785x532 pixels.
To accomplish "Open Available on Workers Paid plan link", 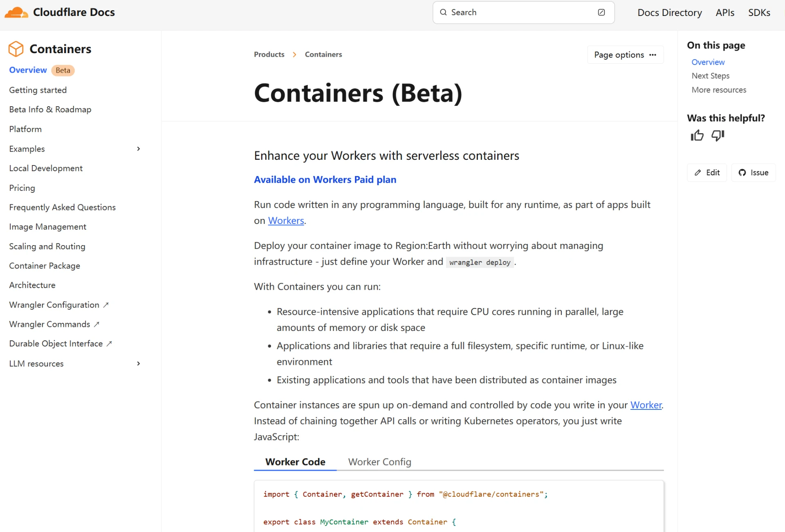I will pyautogui.click(x=325, y=180).
